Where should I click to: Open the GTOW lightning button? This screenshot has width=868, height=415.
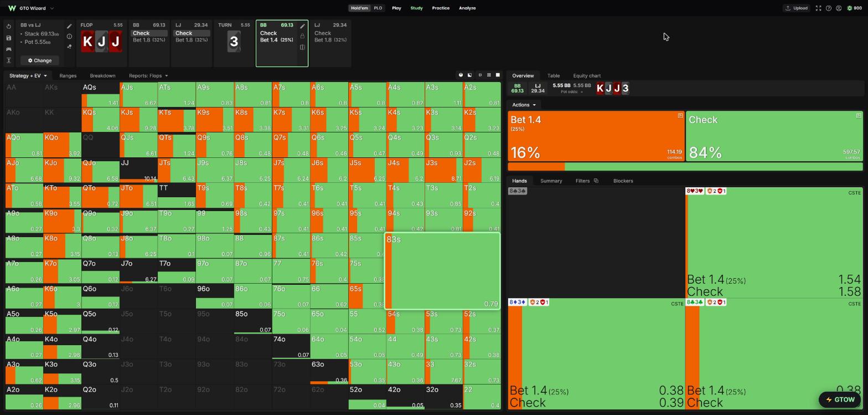(x=840, y=399)
